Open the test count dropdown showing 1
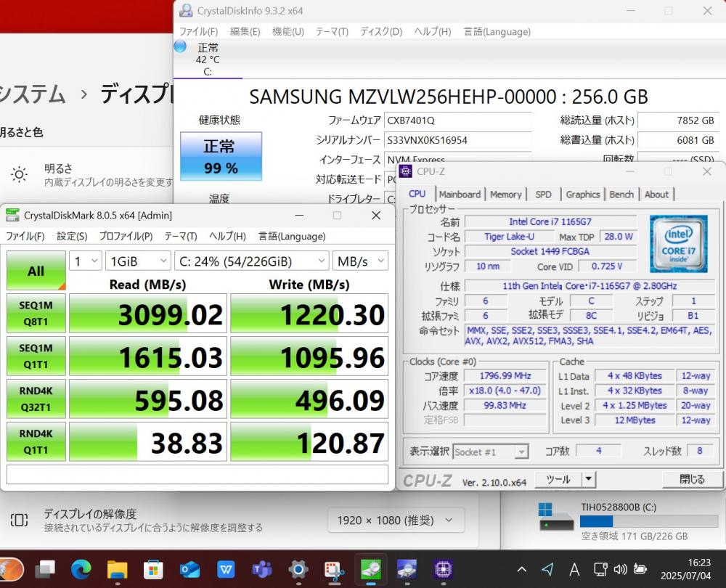The image size is (726, 588). pyautogui.click(x=86, y=261)
